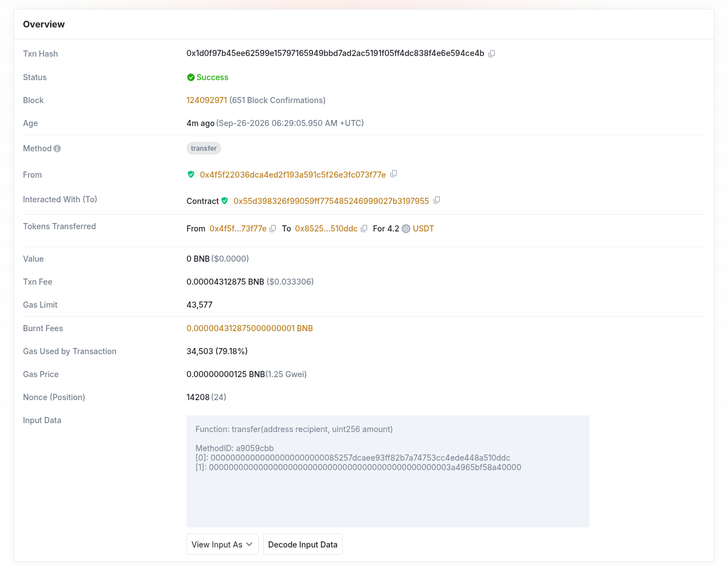Click the verified shield next to Contract
Image resolution: width=728 pixels, height=566 pixels.
point(225,201)
